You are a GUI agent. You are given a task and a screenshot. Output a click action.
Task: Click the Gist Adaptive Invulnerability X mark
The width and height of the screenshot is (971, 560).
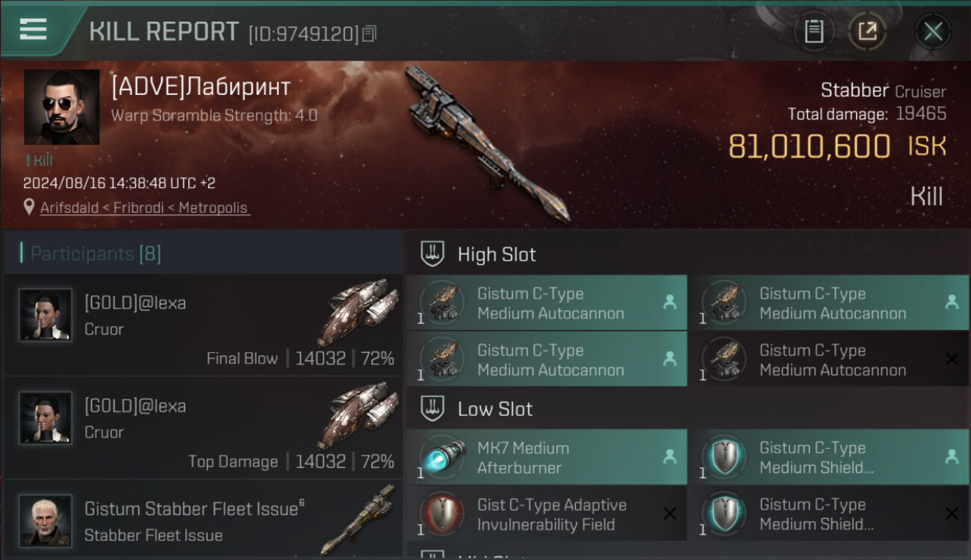(669, 514)
